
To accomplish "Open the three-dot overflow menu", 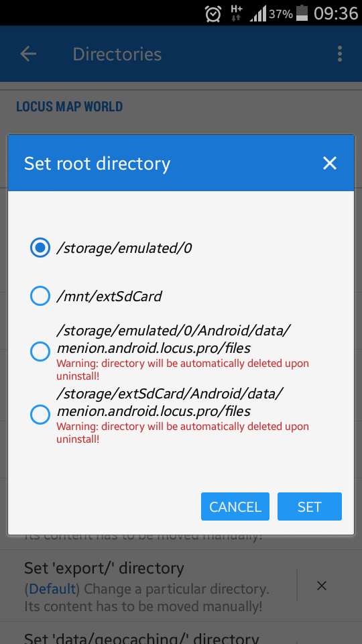I will click(x=339, y=54).
